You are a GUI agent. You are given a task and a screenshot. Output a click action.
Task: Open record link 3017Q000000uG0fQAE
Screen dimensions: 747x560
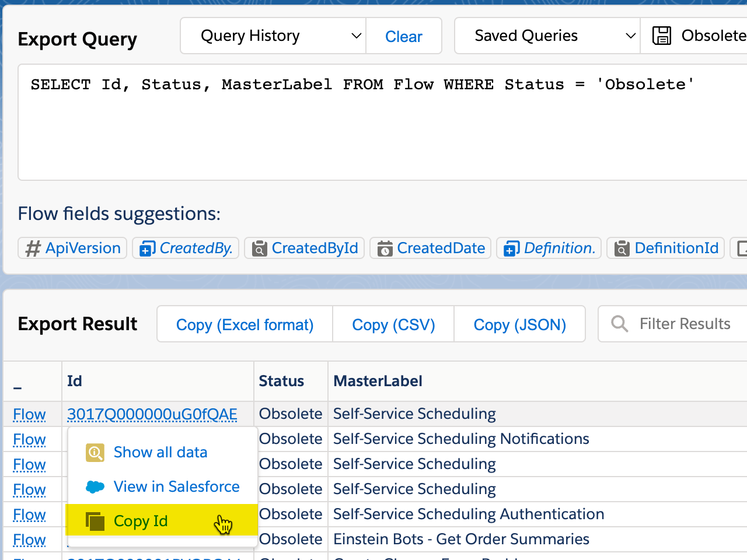pos(152,414)
